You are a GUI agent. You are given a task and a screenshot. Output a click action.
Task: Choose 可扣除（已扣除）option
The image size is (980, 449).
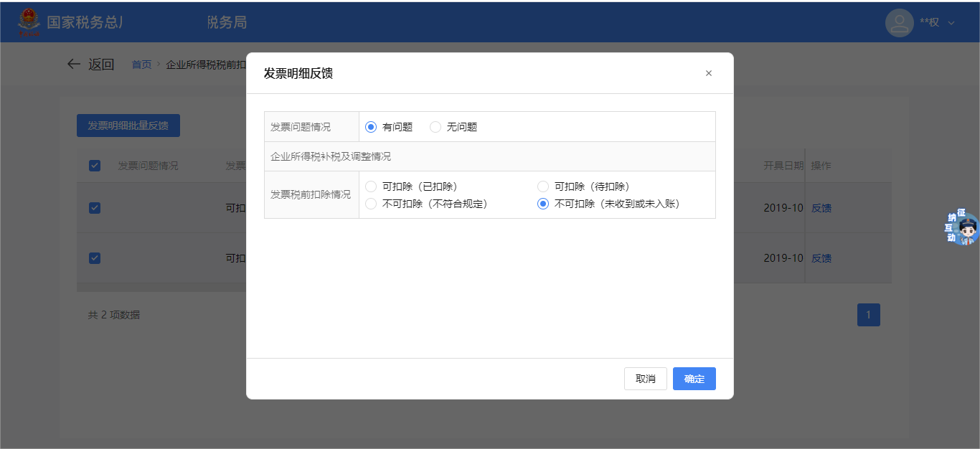(x=371, y=186)
